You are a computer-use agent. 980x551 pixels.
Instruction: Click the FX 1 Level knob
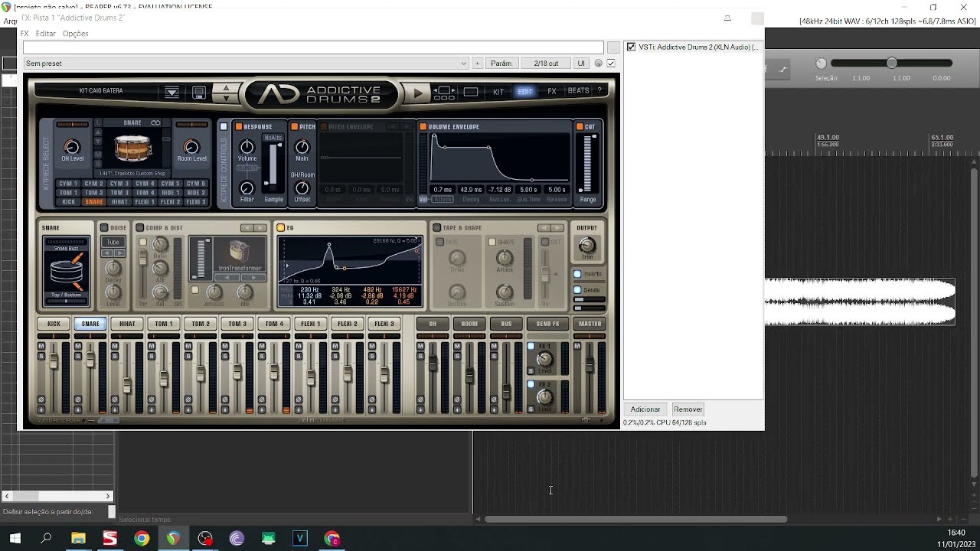pyautogui.click(x=544, y=359)
